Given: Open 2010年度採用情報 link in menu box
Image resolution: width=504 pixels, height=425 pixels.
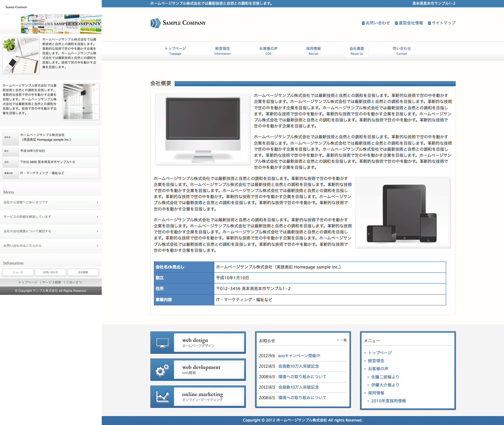Looking at the screenshot, I should pos(388,401).
